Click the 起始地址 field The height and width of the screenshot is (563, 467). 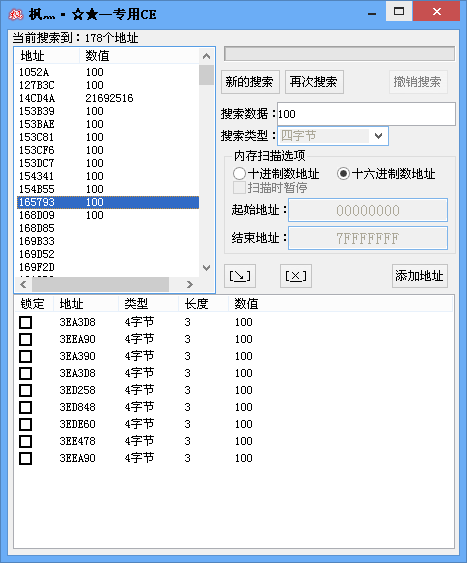[368, 210]
